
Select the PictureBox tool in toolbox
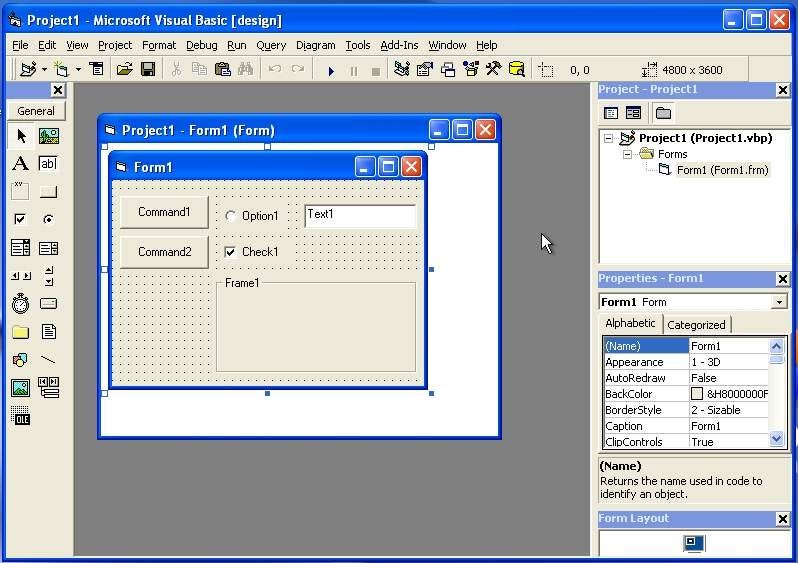pyautogui.click(x=49, y=136)
